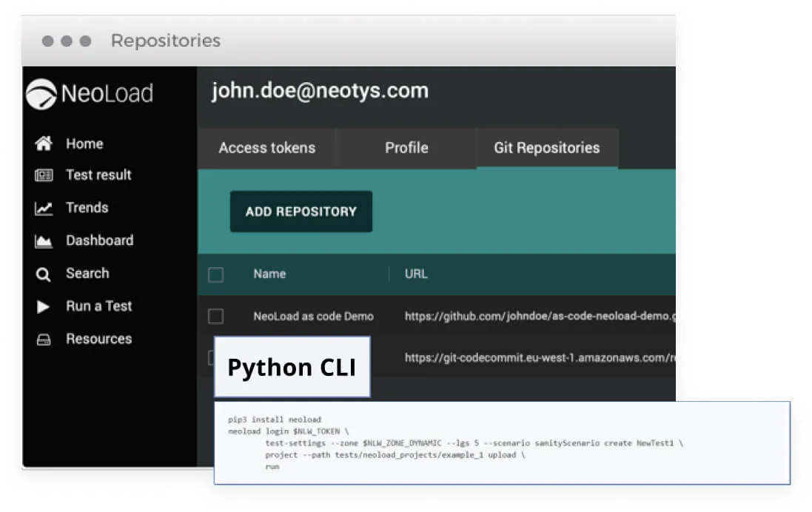The image size is (812, 512).
Task: Click the green macOS maximize window button
Action: (85, 41)
